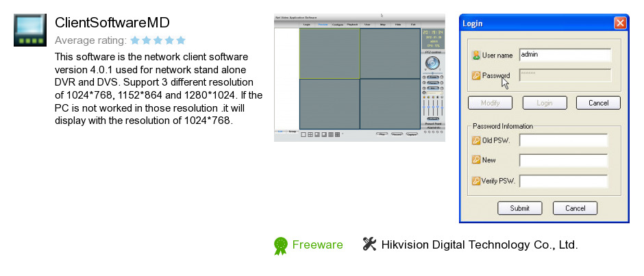The width and height of the screenshot is (644, 276).
Task: Click the ClientSoftwareMD application icon
Action: coord(30,30)
